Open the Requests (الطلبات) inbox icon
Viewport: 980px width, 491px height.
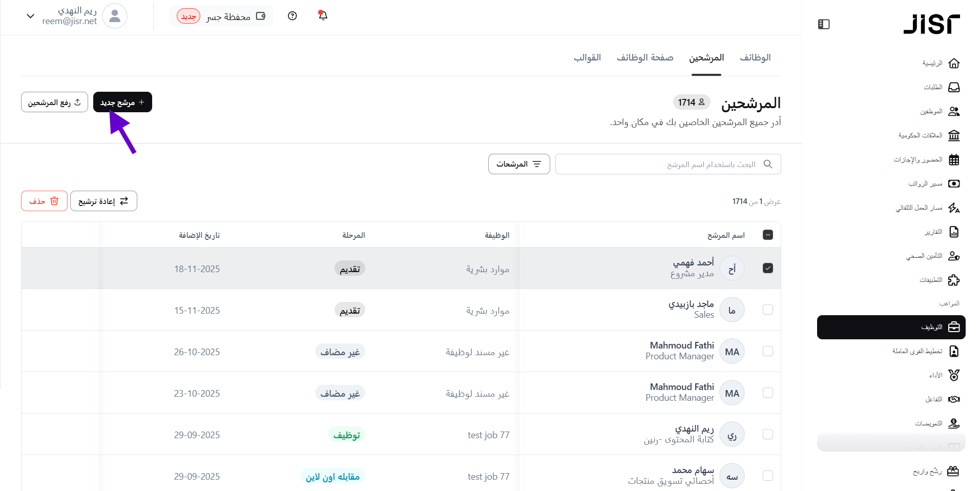[953, 88]
